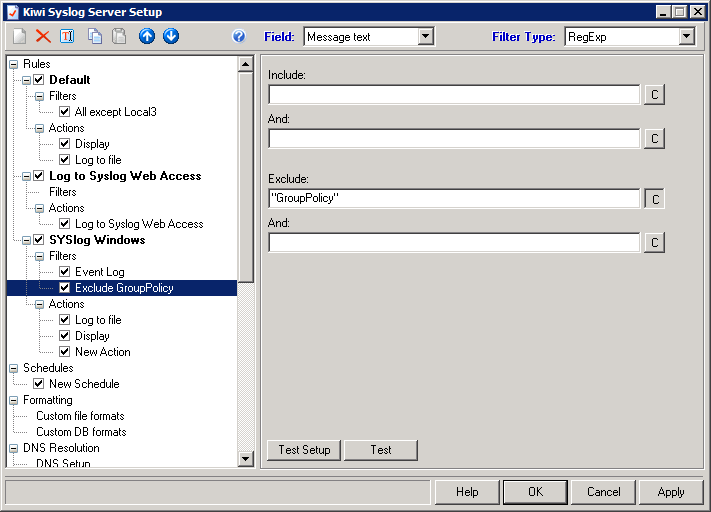Collapse the Schedules node
This screenshot has height=512, width=711.
14,368
